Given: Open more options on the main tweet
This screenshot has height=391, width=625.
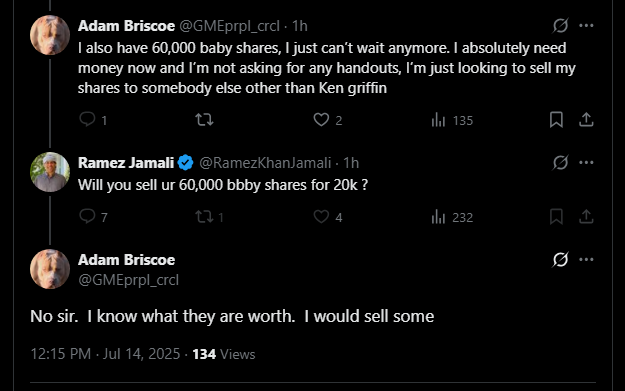Looking at the screenshot, I should tap(586, 259).
